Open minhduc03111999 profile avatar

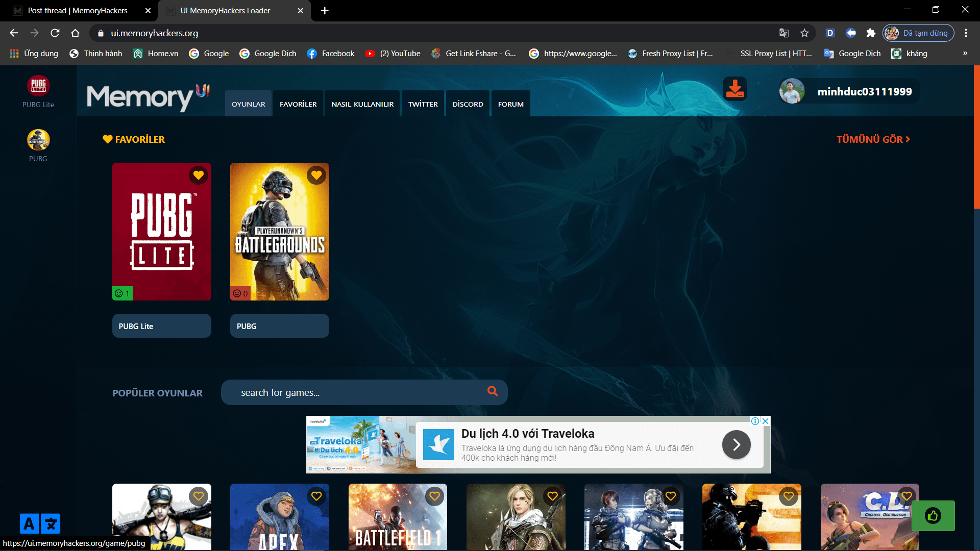click(x=792, y=91)
